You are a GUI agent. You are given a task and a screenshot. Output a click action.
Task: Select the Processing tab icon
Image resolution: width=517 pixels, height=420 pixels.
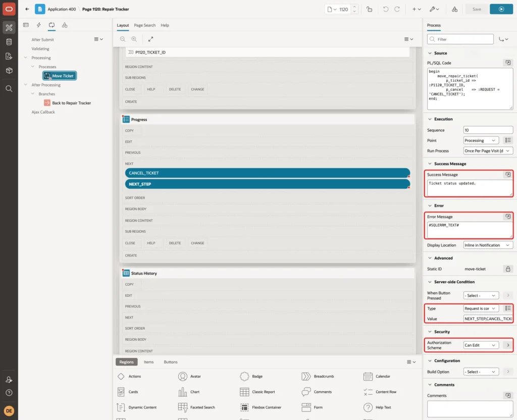point(52,25)
